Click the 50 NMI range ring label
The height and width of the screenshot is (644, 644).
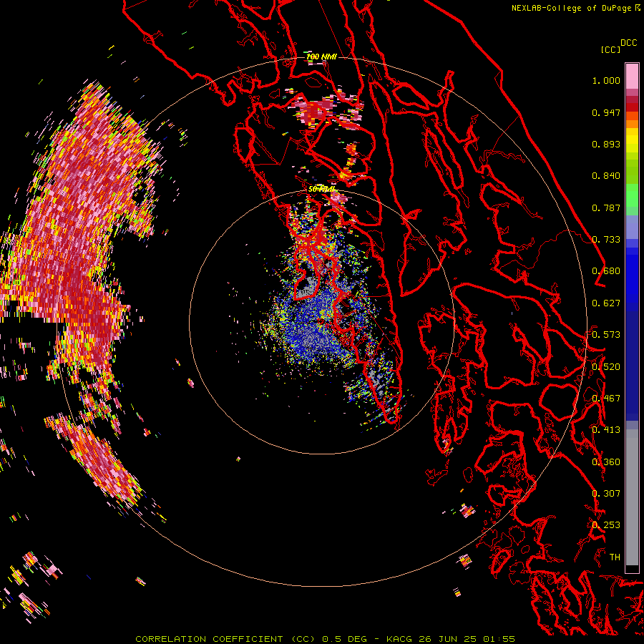[322, 190]
